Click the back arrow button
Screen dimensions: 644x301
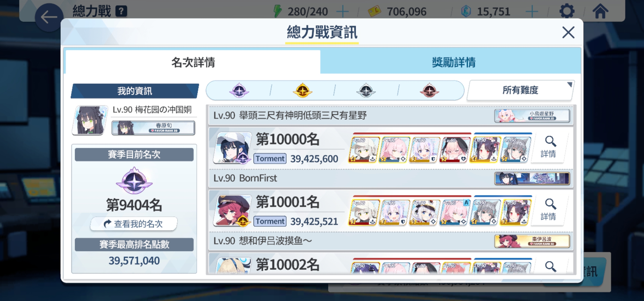[49, 17]
